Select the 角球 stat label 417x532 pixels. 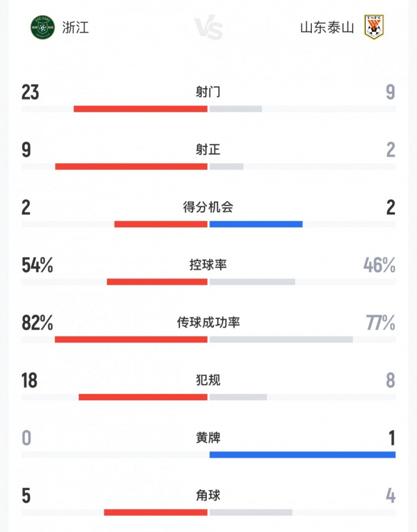click(x=208, y=495)
